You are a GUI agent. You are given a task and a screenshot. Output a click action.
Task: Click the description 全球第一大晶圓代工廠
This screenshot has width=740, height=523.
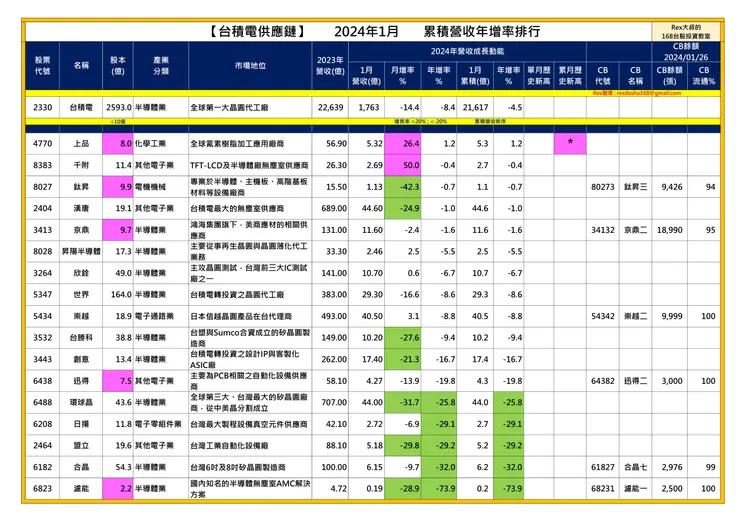click(x=229, y=107)
